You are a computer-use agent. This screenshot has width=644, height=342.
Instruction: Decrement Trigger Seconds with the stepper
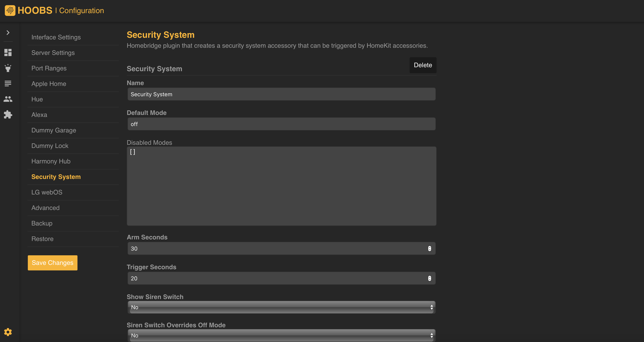point(430,279)
